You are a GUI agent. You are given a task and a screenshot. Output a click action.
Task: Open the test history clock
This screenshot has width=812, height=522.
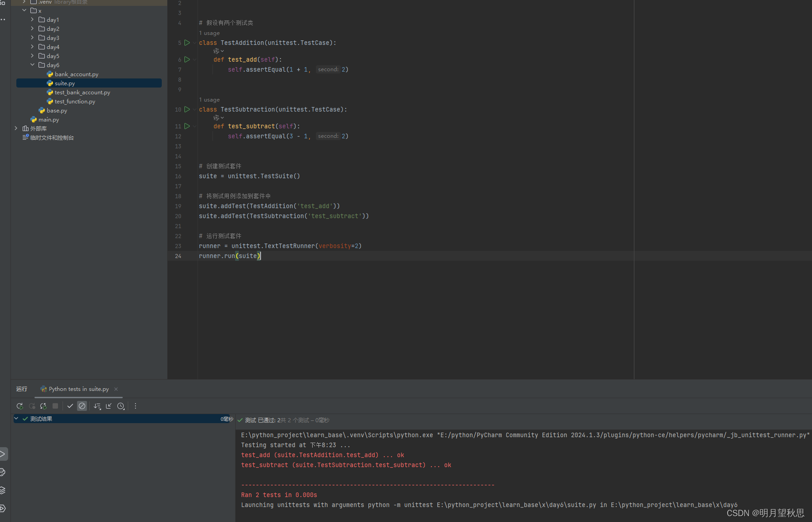point(121,406)
